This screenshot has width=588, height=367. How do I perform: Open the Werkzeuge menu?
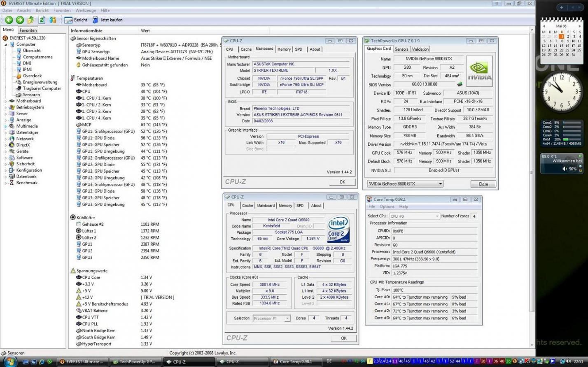[x=86, y=10]
